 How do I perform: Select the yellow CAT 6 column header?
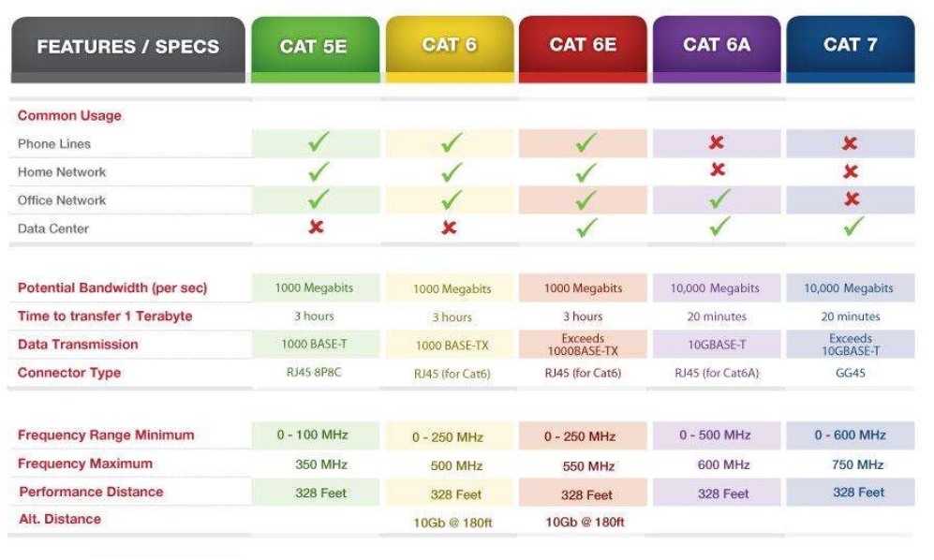click(x=450, y=50)
